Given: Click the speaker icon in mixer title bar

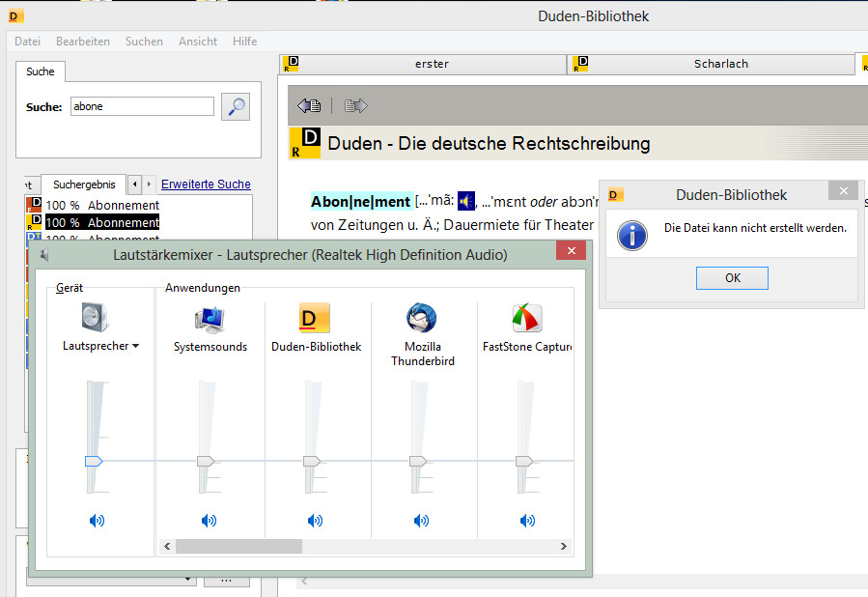Looking at the screenshot, I should coord(45,255).
